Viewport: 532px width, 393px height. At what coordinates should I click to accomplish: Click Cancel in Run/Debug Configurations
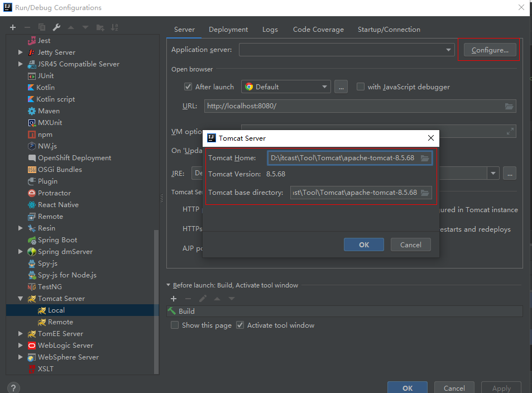tap(454, 388)
